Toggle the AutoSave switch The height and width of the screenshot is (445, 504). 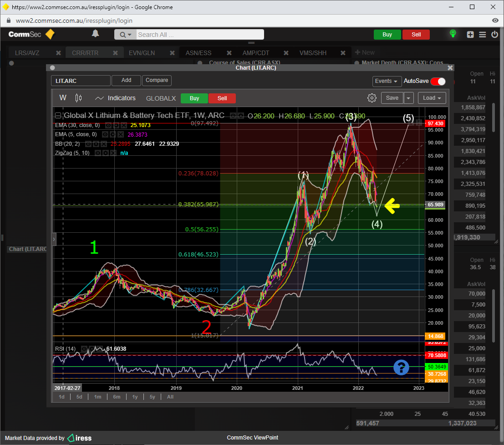tap(438, 81)
